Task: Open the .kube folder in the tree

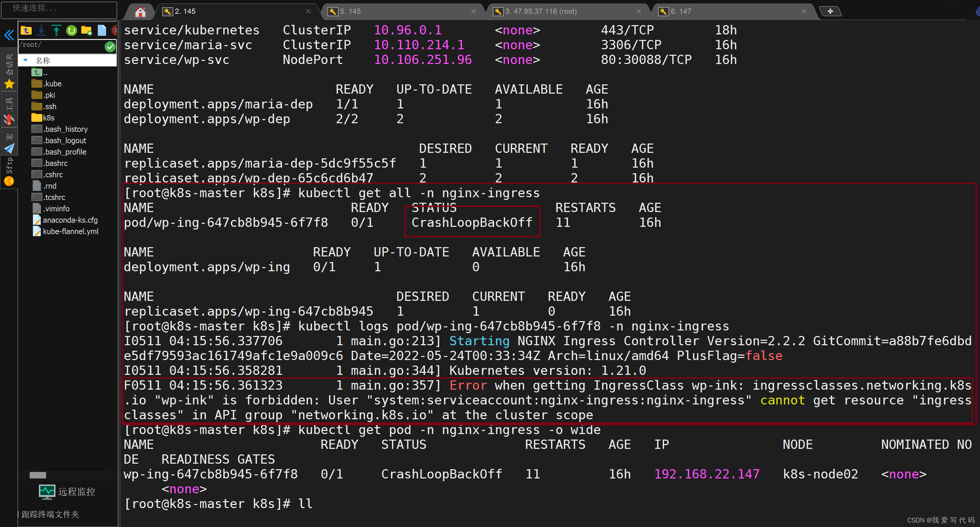Action: click(x=52, y=84)
